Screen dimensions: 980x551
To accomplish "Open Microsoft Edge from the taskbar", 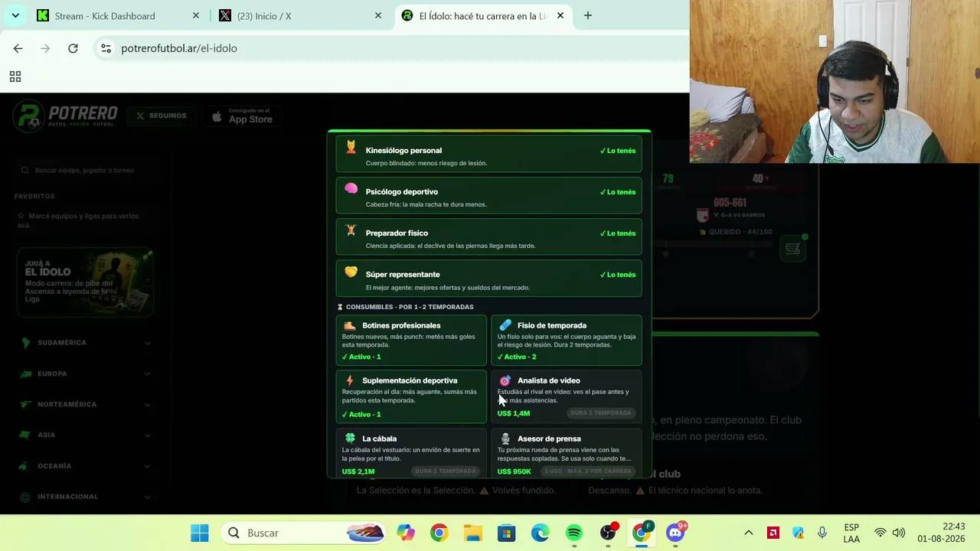I will click(540, 533).
